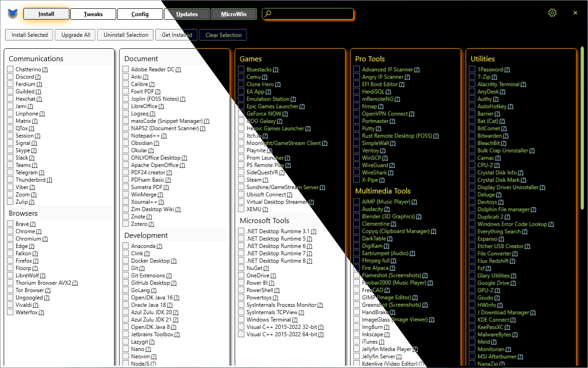Click the Upgrade All button

tap(75, 34)
